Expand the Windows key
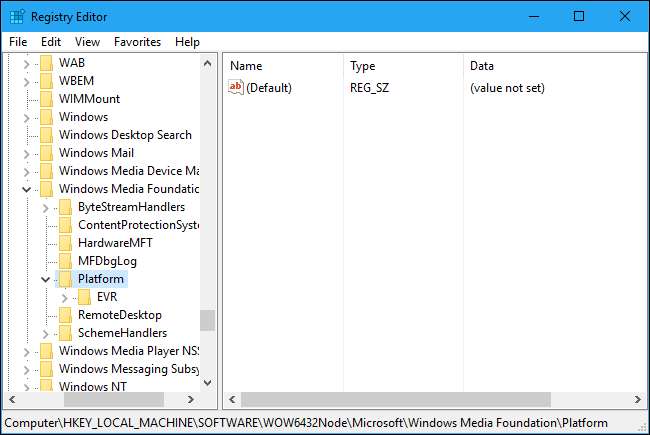 [27, 118]
